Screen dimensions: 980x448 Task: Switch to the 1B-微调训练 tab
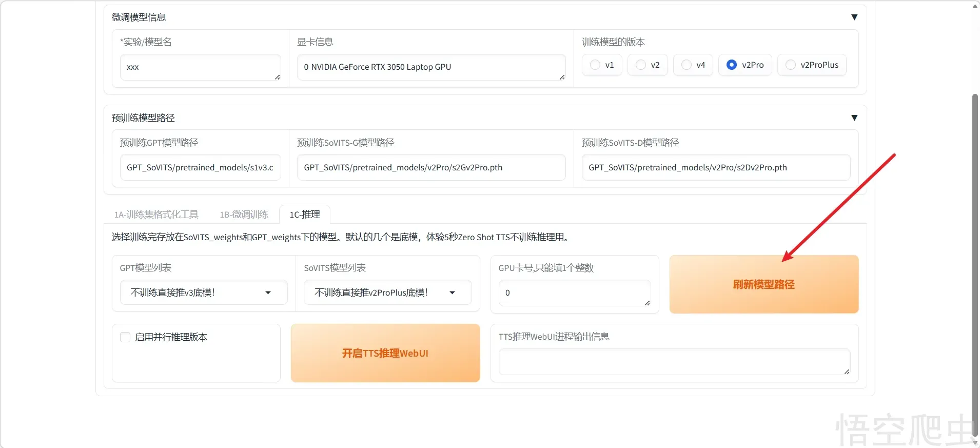pyautogui.click(x=244, y=215)
